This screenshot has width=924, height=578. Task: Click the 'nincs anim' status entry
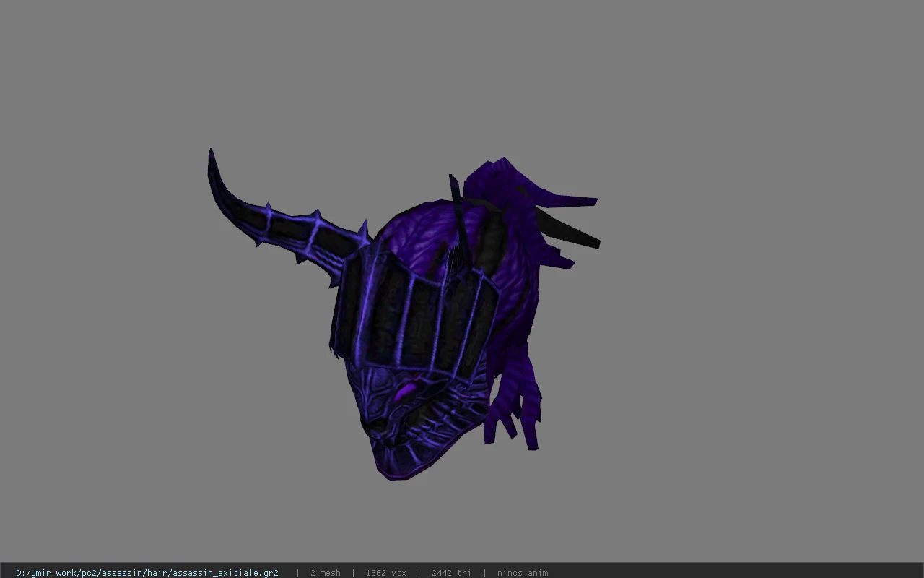point(523,573)
